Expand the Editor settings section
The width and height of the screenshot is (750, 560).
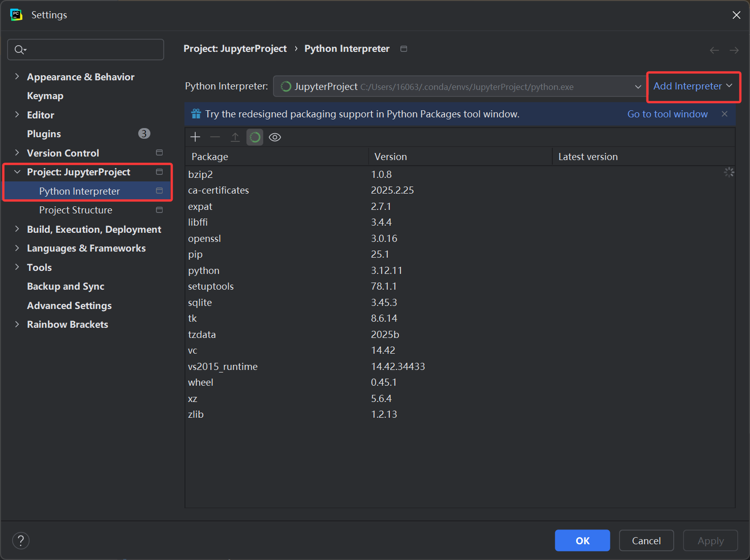(x=17, y=114)
